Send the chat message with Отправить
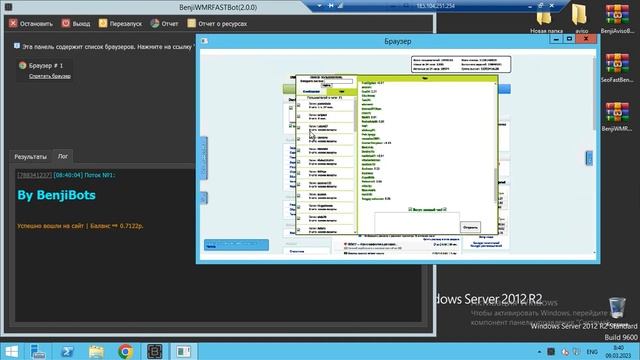 [470, 227]
